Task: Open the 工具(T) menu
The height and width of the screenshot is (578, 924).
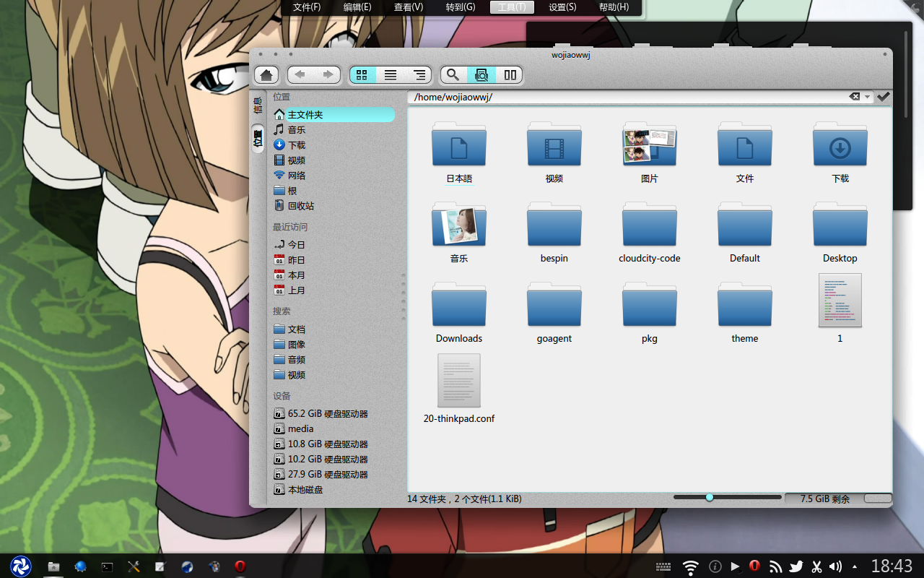Action: click(x=512, y=7)
